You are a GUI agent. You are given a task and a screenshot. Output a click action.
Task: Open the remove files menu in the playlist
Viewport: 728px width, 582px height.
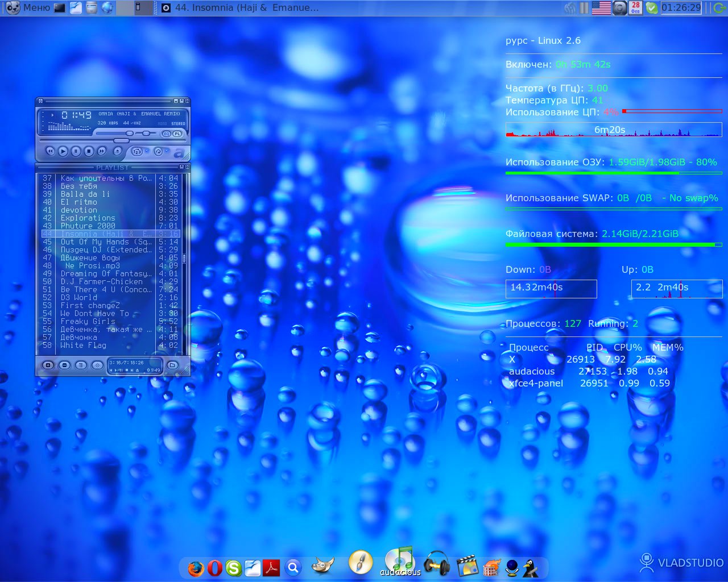coord(64,365)
